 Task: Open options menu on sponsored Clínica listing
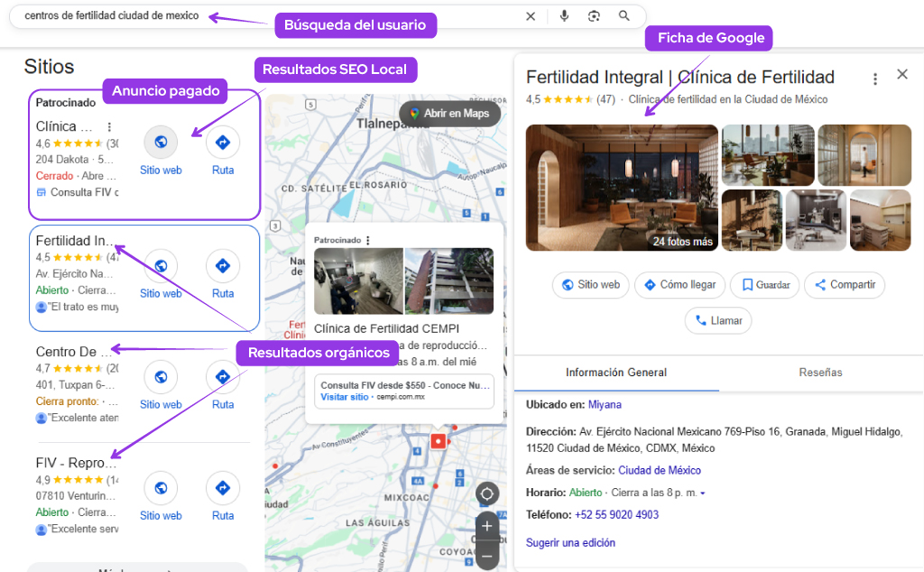pos(109,127)
